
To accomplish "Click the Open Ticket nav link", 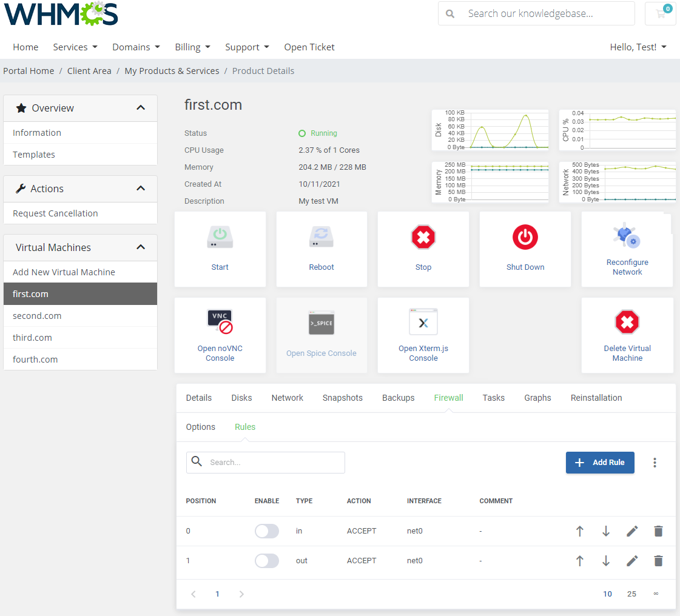I will (309, 47).
